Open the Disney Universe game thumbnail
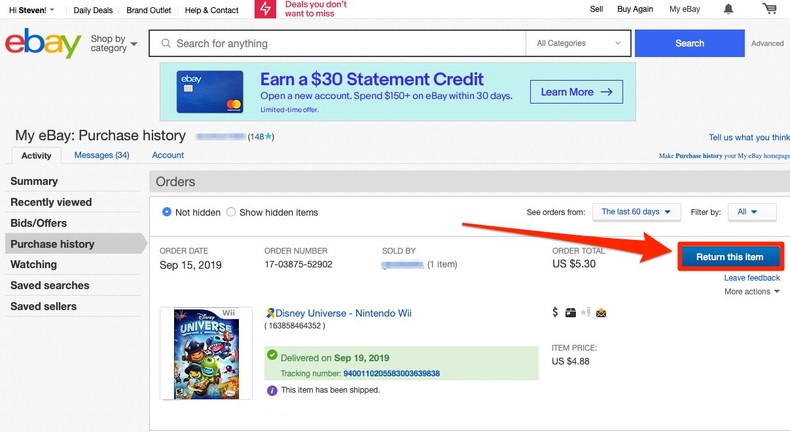Screen dimensions: 790x432 (x=206, y=352)
